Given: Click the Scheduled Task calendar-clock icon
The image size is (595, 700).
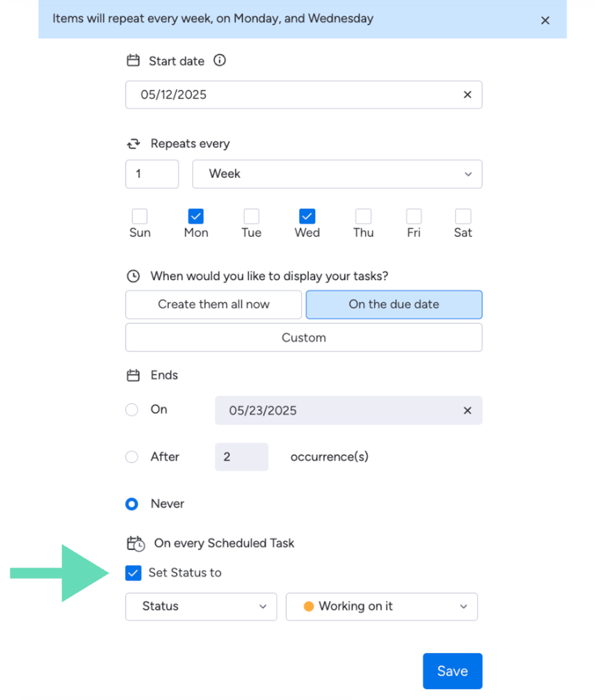Looking at the screenshot, I should click(136, 543).
